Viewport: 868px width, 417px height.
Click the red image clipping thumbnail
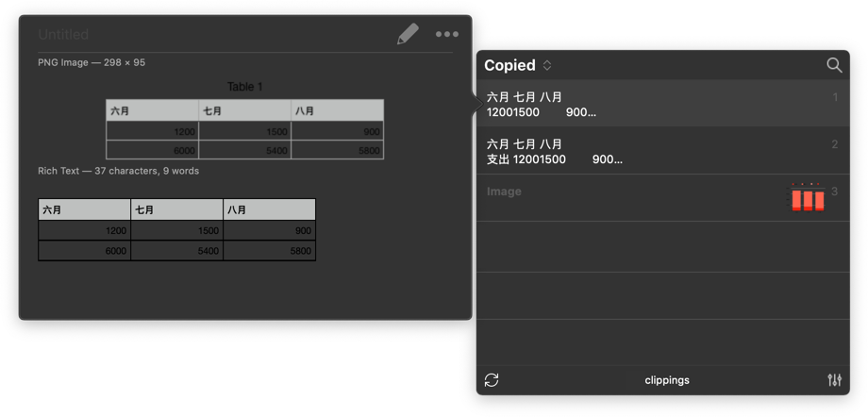click(807, 198)
